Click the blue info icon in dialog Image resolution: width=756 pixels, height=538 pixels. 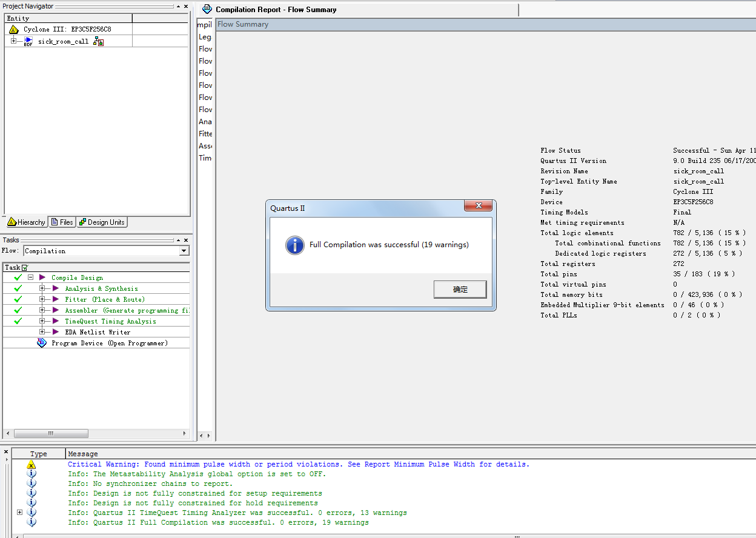pos(295,245)
